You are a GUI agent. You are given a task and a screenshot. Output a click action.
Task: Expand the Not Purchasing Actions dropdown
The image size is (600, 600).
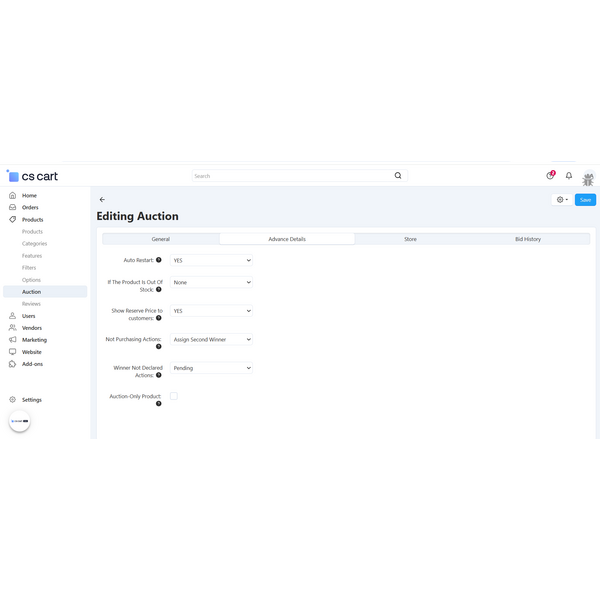point(211,340)
